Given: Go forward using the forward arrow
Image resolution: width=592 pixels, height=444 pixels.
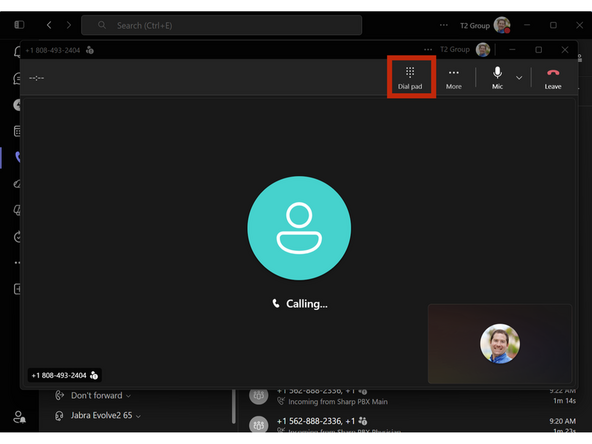Looking at the screenshot, I should [69, 25].
